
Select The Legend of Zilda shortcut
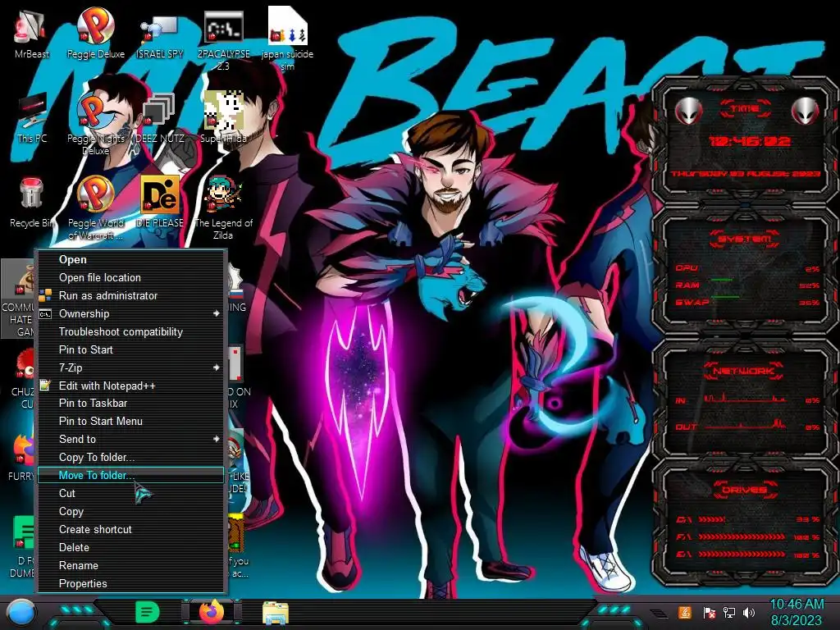click(223, 209)
